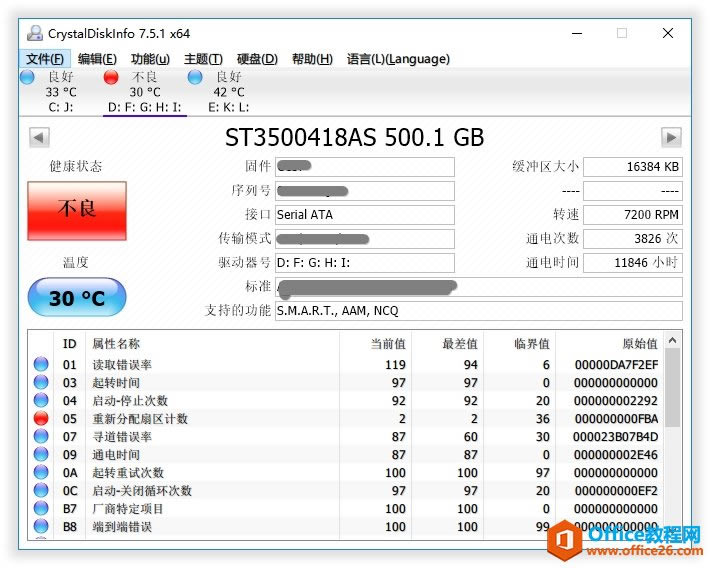
Task: Click the 最差值 column header
Action: 447,344
